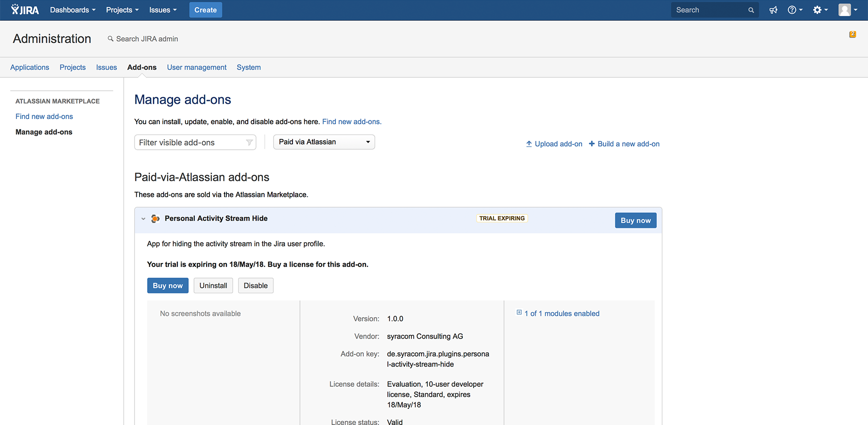This screenshot has height=425, width=868.
Task: Click the plus icon beside modules enabled
Action: point(519,313)
